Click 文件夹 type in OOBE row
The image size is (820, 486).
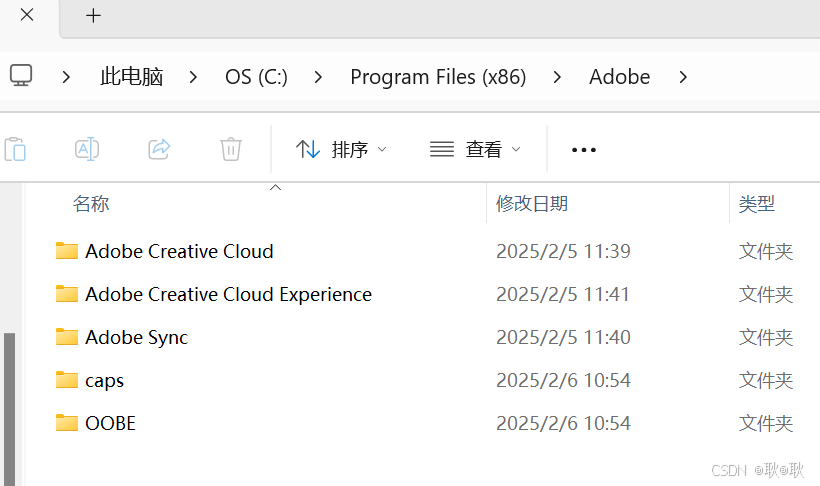coord(766,423)
